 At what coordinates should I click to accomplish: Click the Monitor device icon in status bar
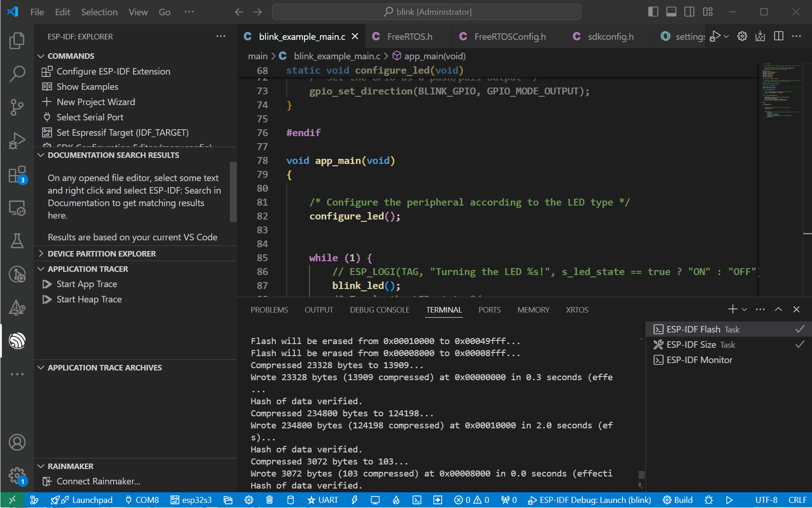click(x=375, y=500)
